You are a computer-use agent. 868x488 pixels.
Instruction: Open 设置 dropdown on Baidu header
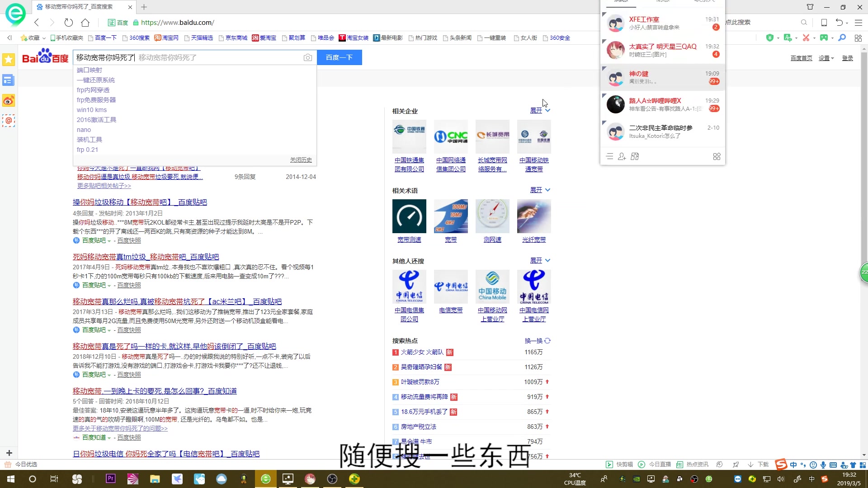click(826, 58)
